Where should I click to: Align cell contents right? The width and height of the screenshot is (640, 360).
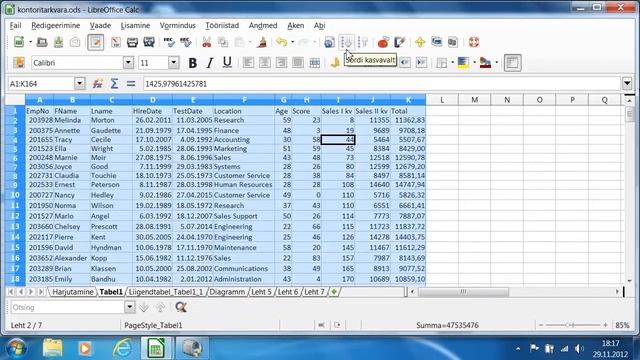281,62
